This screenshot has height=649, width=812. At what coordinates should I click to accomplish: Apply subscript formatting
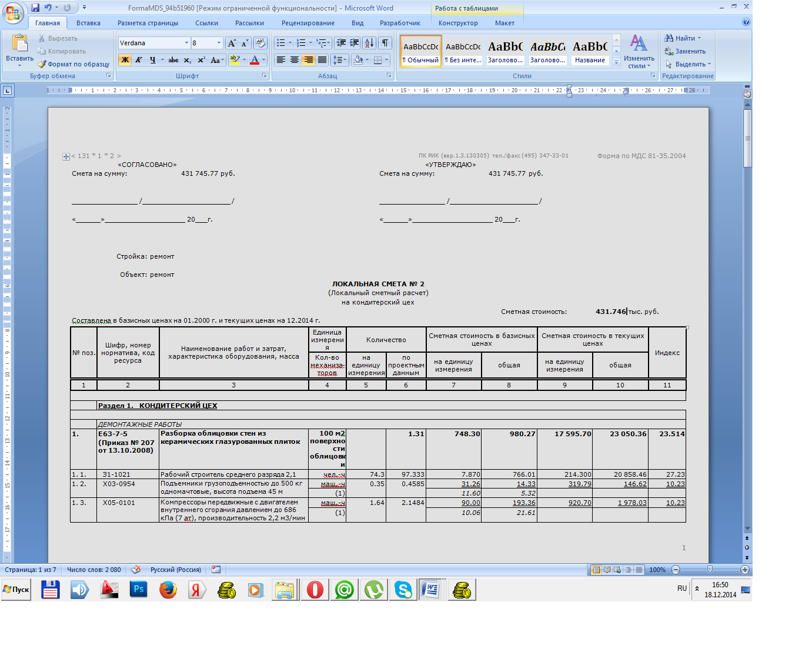(187, 60)
